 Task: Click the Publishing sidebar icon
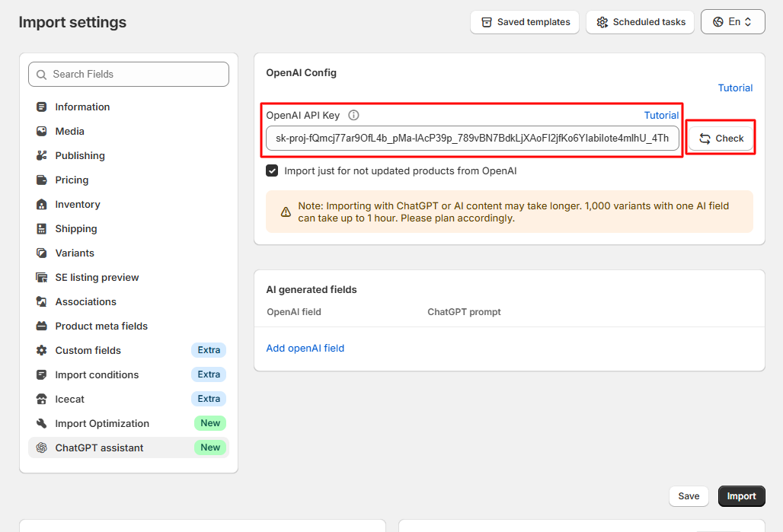41,156
